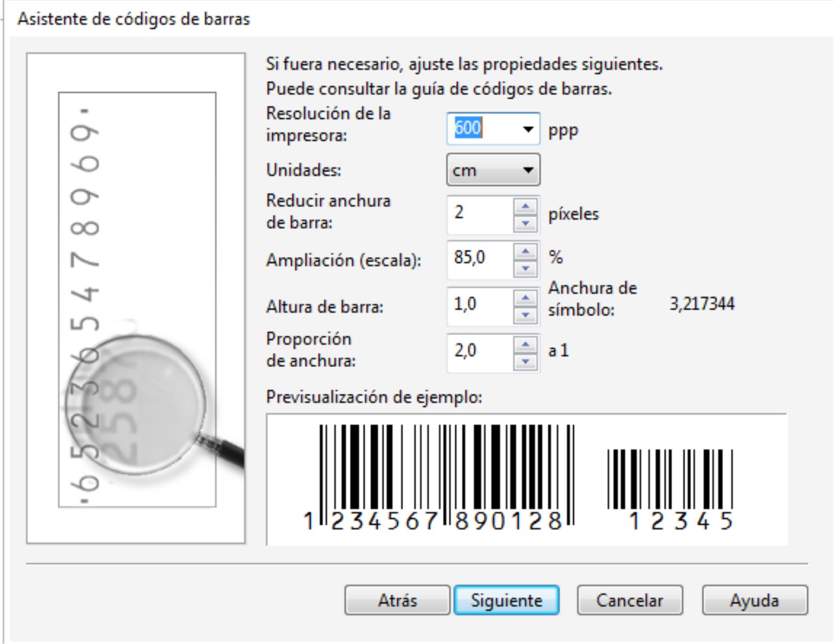Cancel the barcode wizard
This screenshot has height=644, width=834.
tap(630, 600)
